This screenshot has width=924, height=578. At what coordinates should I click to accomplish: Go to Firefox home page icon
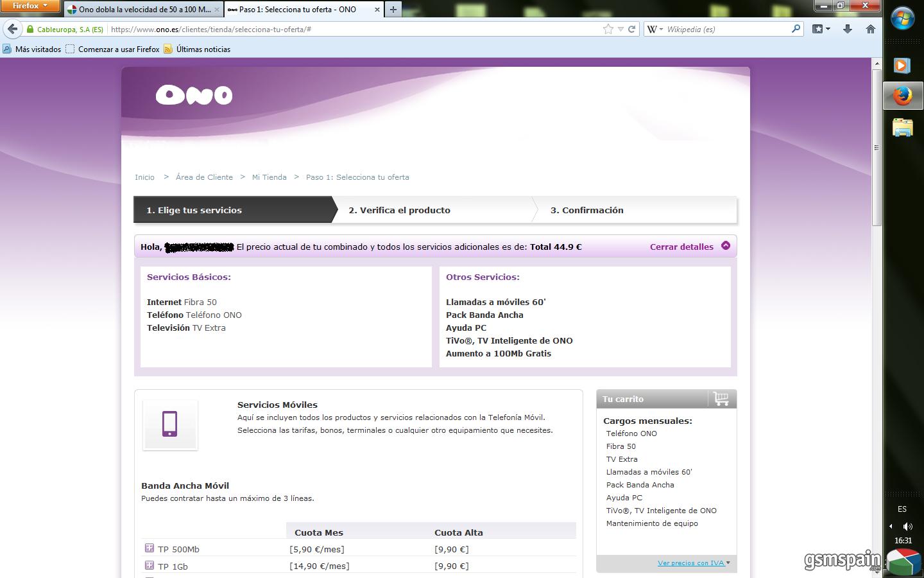870,29
